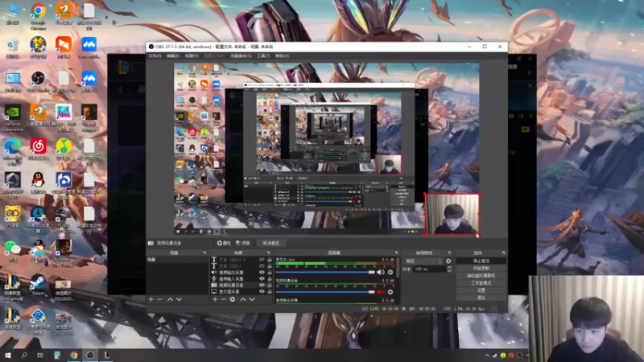Launch Google Chrome from desktop
This screenshot has height=362, width=644.
pos(38,15)
